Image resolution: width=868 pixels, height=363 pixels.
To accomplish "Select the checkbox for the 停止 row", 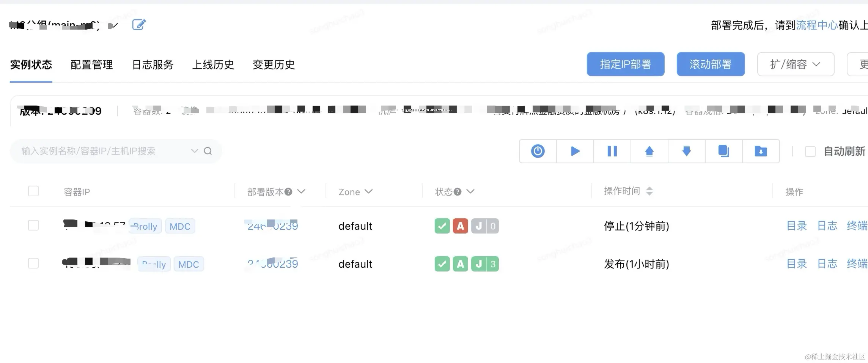I will pos(33,225).
